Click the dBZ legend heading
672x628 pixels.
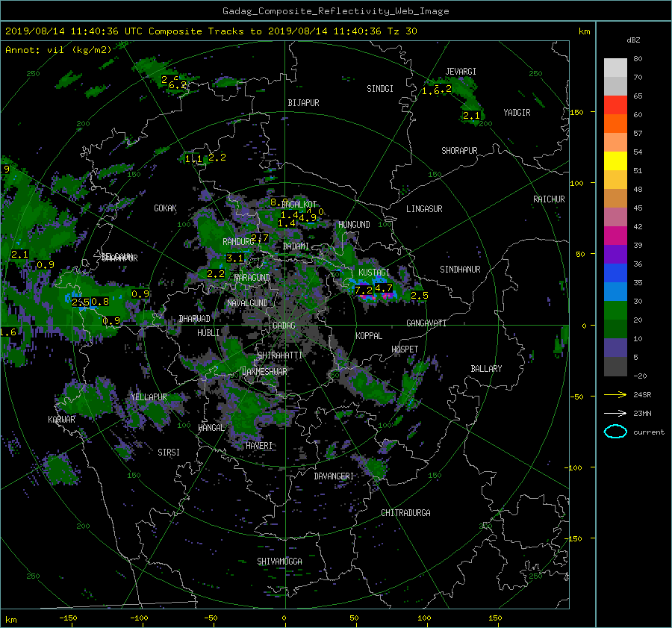tap(633, 40)
